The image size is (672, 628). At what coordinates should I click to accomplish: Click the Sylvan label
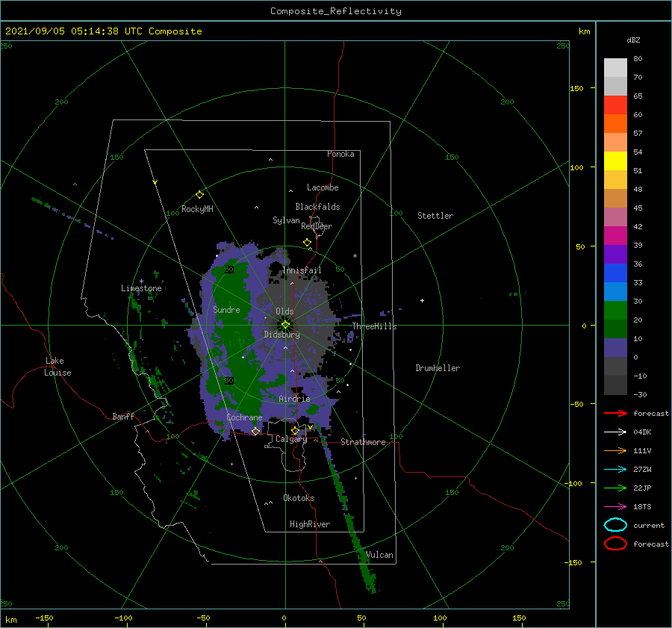(x=286, y=220)
